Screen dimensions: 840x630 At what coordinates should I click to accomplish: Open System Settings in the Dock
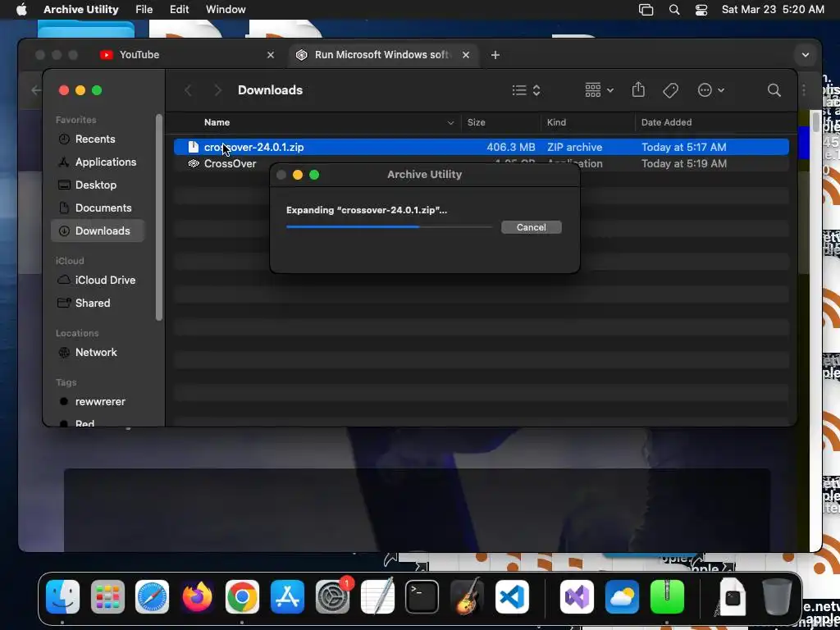332,597
